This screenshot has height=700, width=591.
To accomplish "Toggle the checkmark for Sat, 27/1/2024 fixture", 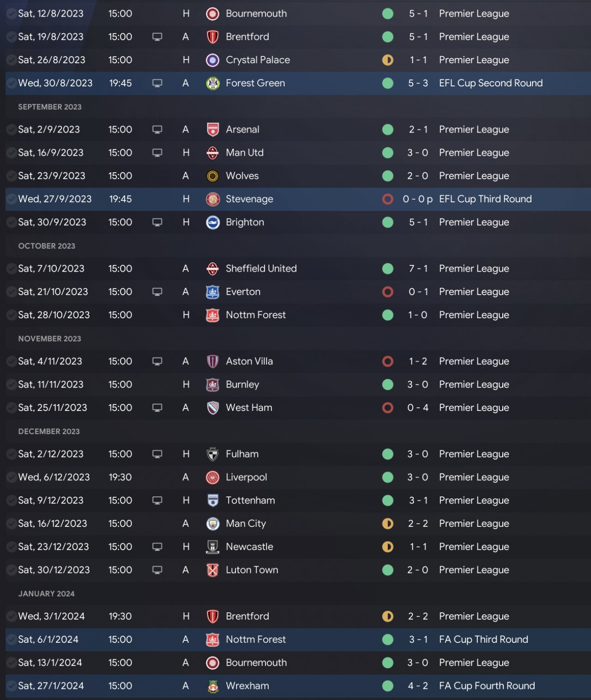I will click(11, 686).
